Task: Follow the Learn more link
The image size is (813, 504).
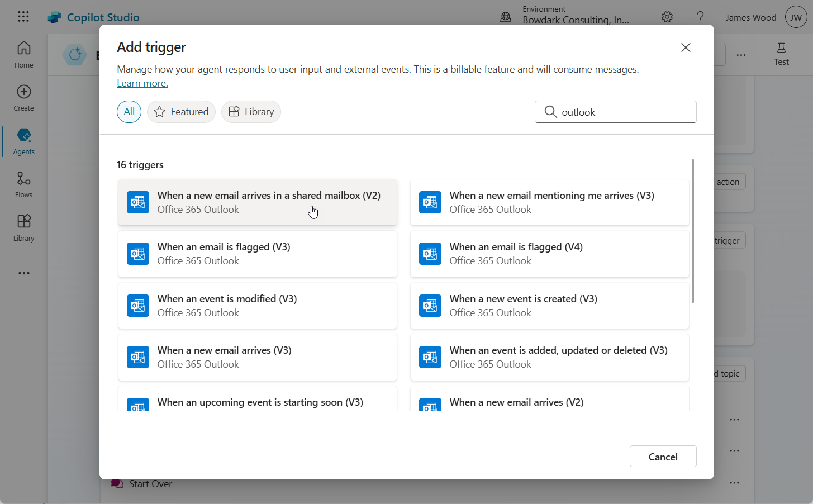Action: coord(142,83)
